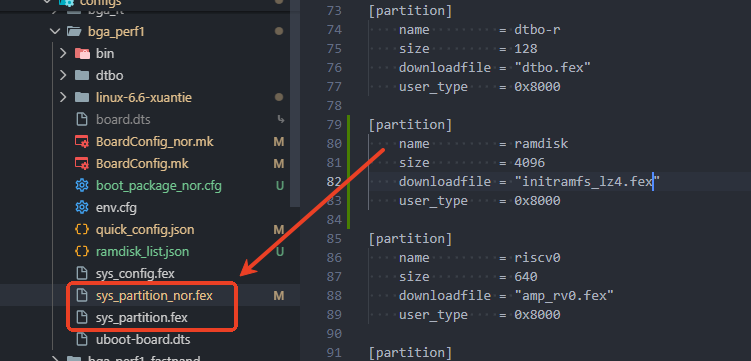Click the quick_config.json braces icon

click(x=82, y=230)
